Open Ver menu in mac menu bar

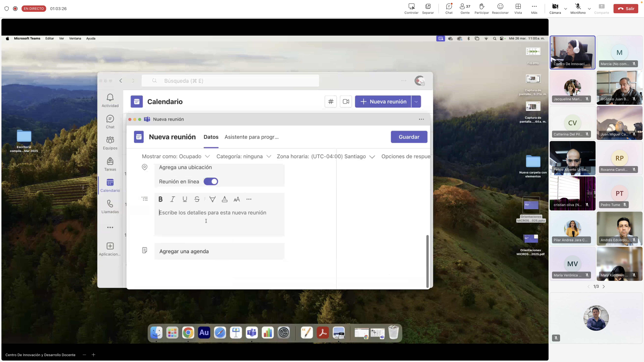click(x=62, y=38)
